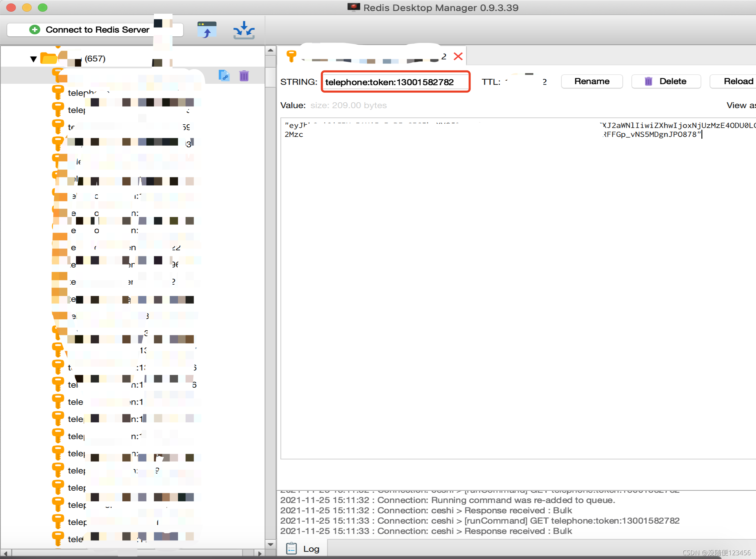Collapse the database folder with 657 keys

33,59
